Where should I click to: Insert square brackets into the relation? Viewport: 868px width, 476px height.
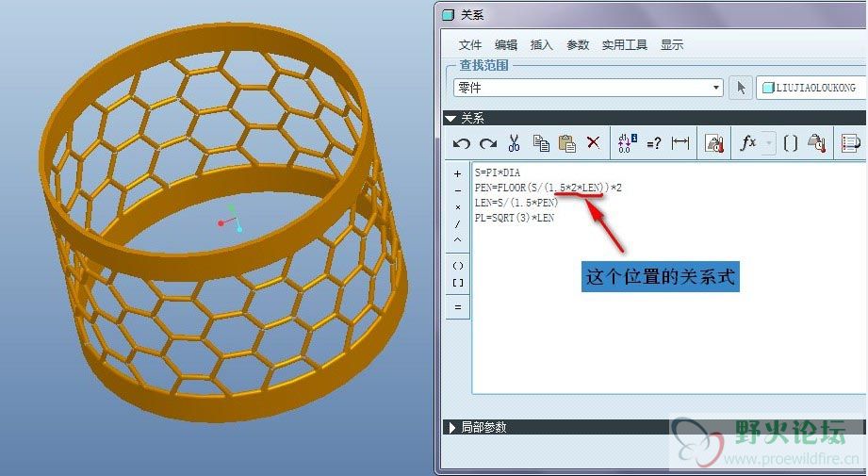tap(458, 283)
